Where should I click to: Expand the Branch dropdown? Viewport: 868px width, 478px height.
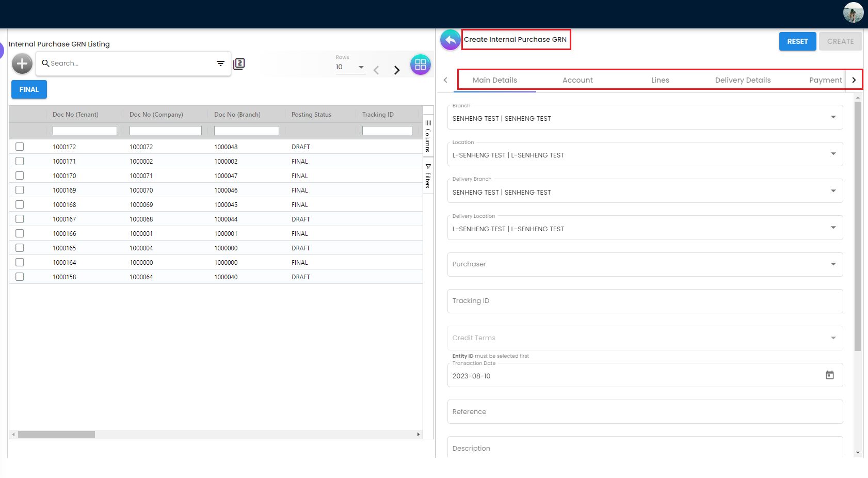(x=832, y=118)
